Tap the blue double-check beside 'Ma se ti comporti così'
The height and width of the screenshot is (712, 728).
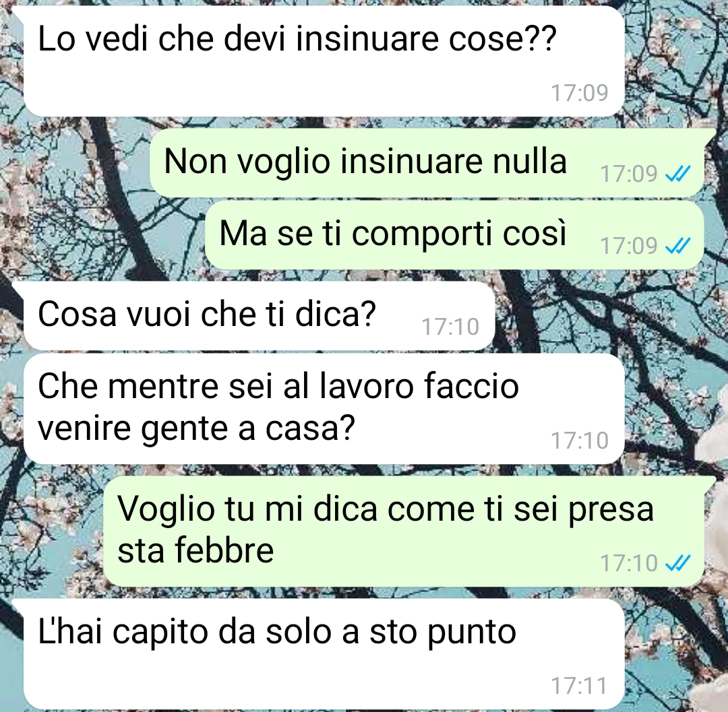click(x=678, y=246)
